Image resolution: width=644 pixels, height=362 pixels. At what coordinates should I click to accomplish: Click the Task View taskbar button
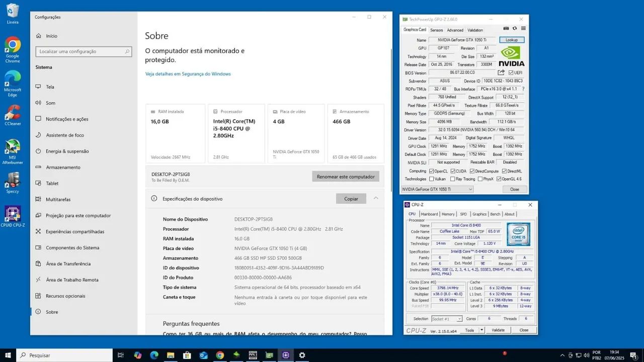pos(121,355)
